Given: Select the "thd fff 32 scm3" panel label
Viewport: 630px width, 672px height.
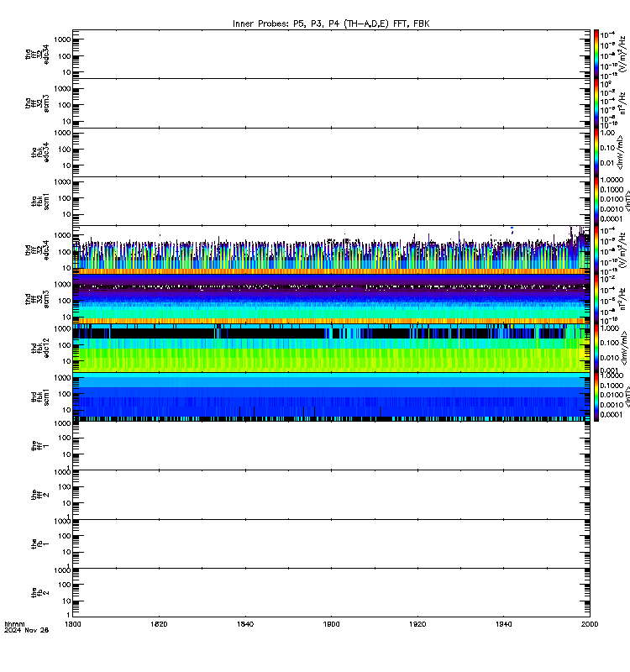Looking at the screenshot, I should pos(37,299).
